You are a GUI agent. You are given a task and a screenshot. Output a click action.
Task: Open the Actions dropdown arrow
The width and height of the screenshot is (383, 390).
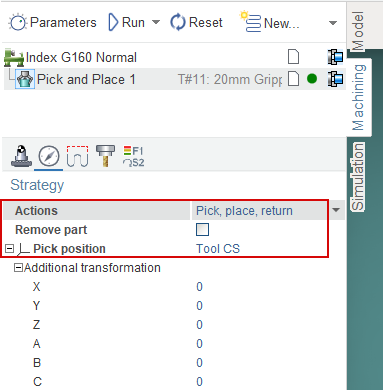point(336,210)
